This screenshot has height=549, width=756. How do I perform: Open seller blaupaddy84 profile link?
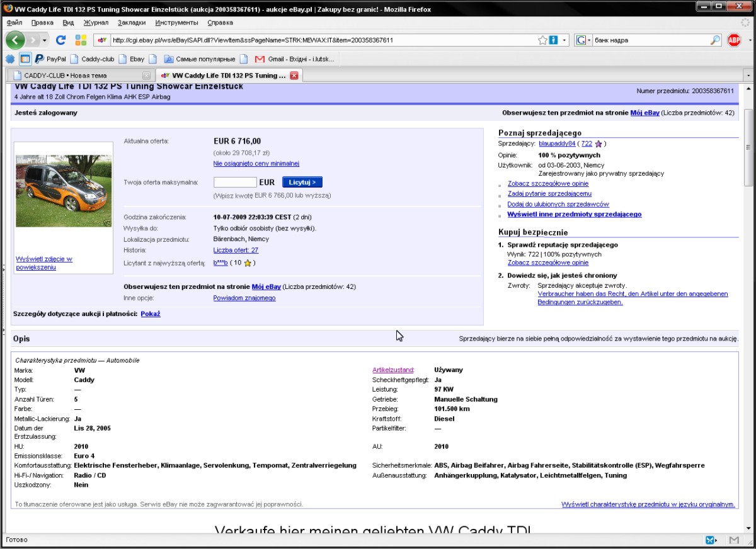pos(557,144)
